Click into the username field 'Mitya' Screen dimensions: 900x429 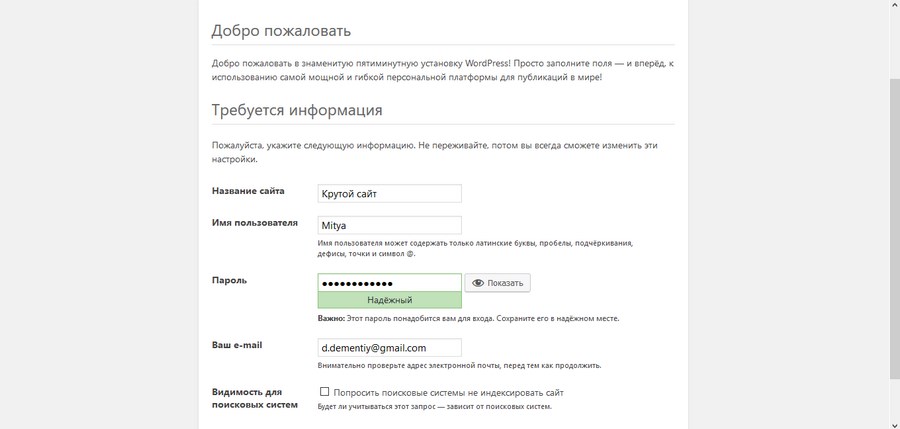pos(389,225)
